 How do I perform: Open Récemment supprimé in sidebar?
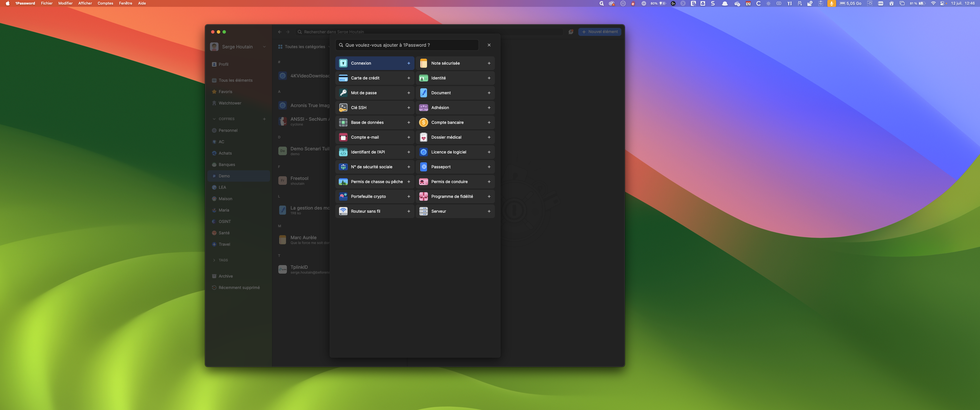(238, 288)
